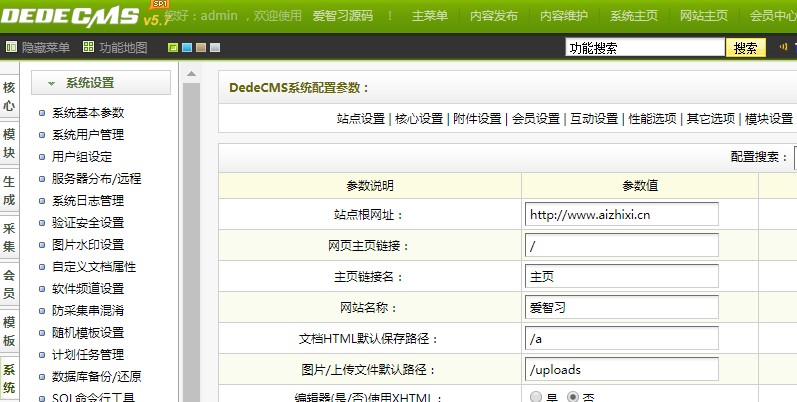Switch to 模块 vertical tab

point(9,143)
